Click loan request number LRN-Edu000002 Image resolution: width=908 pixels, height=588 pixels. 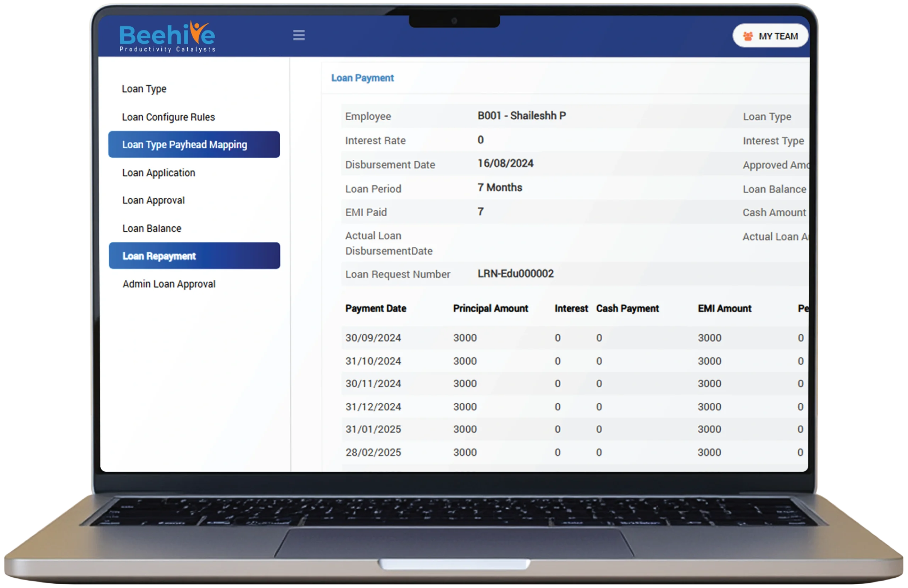[515, 273]
